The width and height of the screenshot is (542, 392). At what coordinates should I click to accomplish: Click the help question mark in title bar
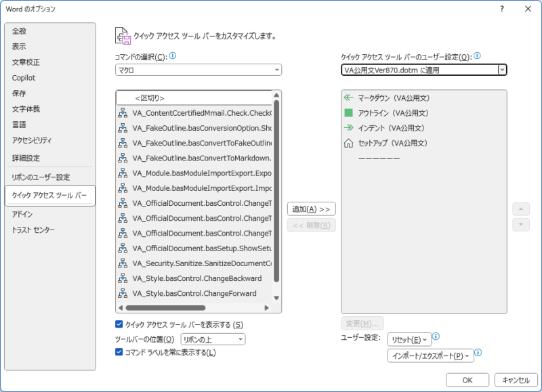click(502, 9)
